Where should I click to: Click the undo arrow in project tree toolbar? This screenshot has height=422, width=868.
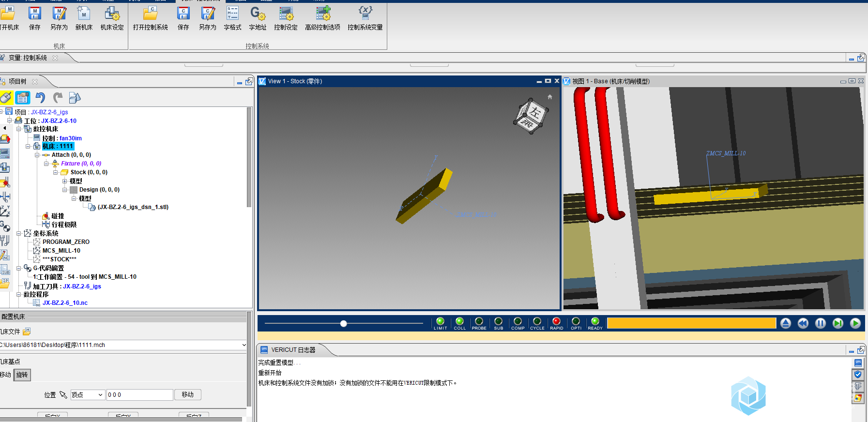pos(40,98)
